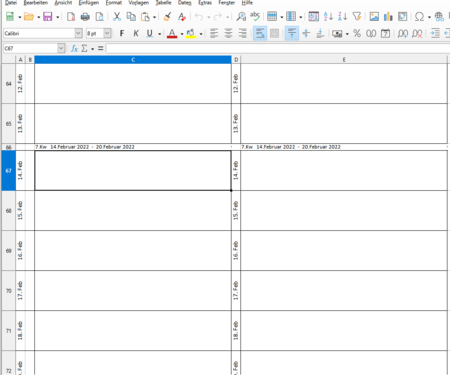Toggle Underline (U) formatting
Screen dimensions: 450x375
click(150, 33)
